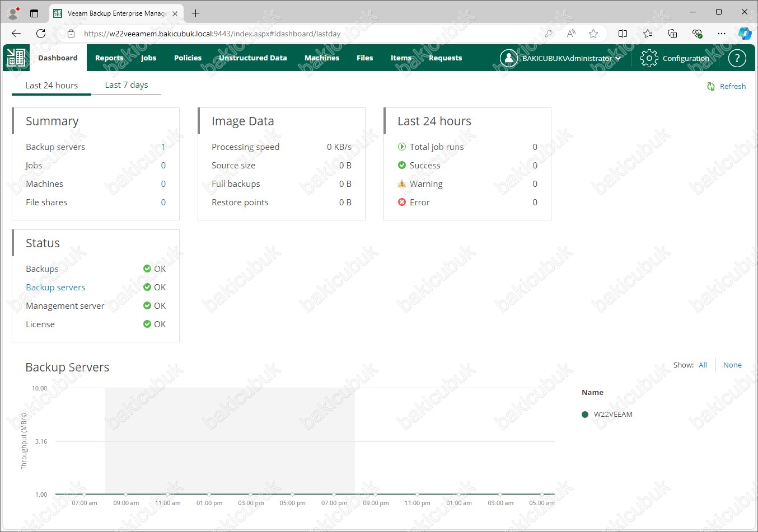The image size is (758, 532).
Task: Click the user avatar icon beside BAKICUBUK\Administrator
Action: [508, 58]
